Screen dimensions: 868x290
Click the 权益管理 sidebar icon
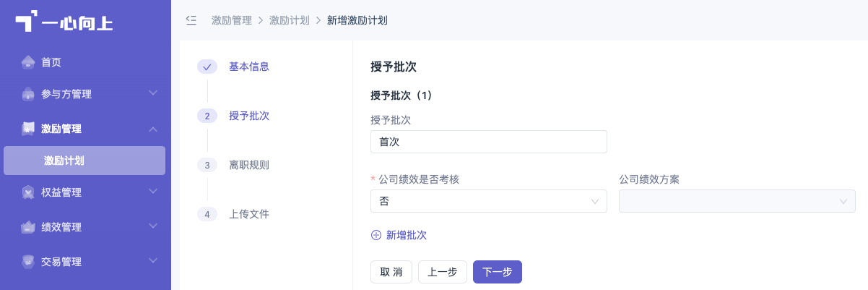(x=28, y=192)
